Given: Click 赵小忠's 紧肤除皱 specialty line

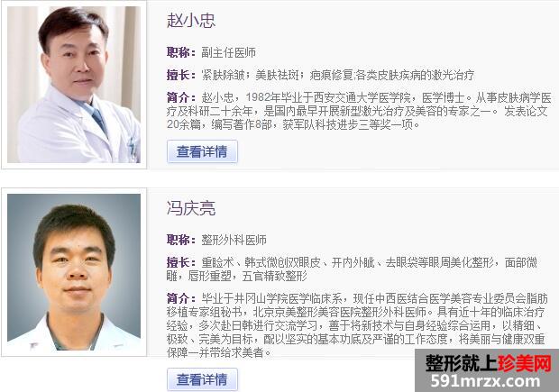Looking at the screenshot, I should pyautogui.click(x=337, y=75).
